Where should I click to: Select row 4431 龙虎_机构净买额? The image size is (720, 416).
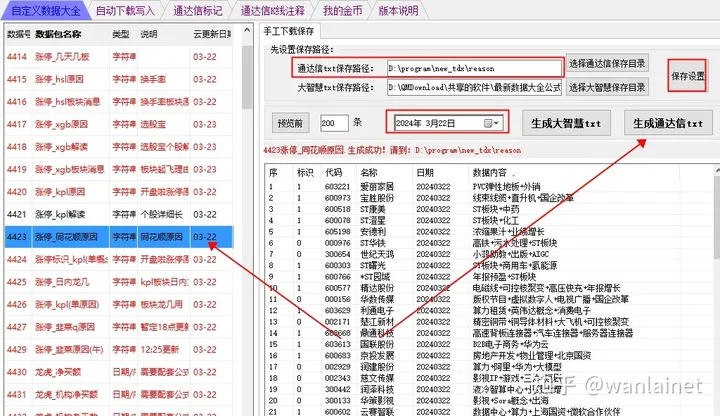click(x=119, y=394)
